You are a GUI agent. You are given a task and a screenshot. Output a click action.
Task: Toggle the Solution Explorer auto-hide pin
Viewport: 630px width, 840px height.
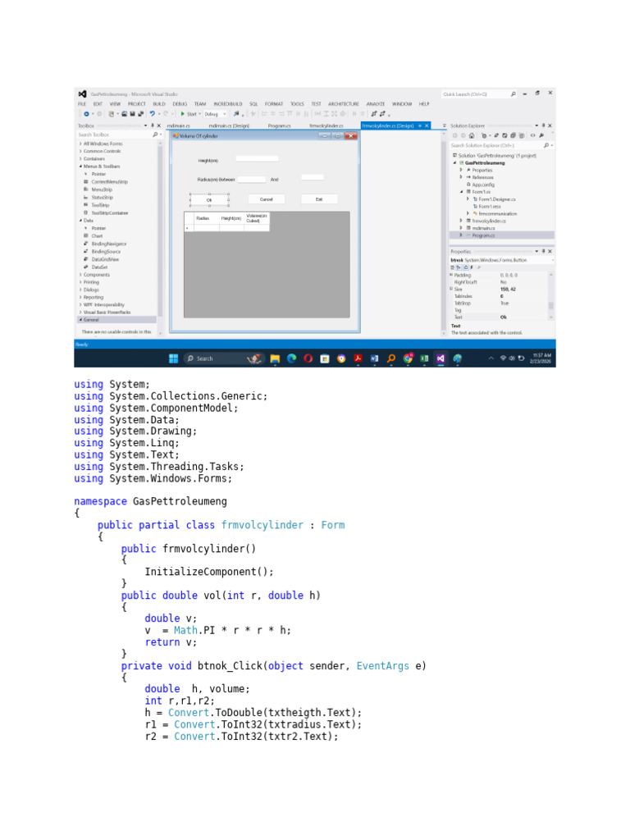(543, 126)
